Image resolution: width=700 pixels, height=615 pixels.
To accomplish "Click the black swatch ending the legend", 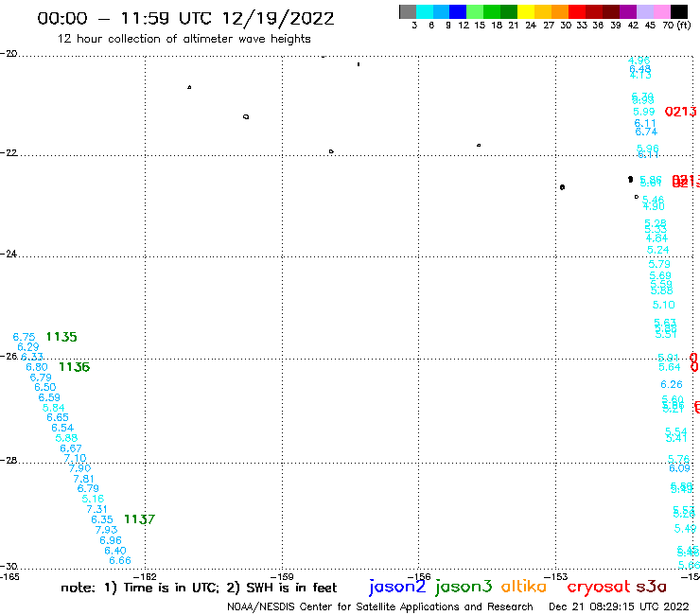I will pyautogui.click(x=678, y=11).
